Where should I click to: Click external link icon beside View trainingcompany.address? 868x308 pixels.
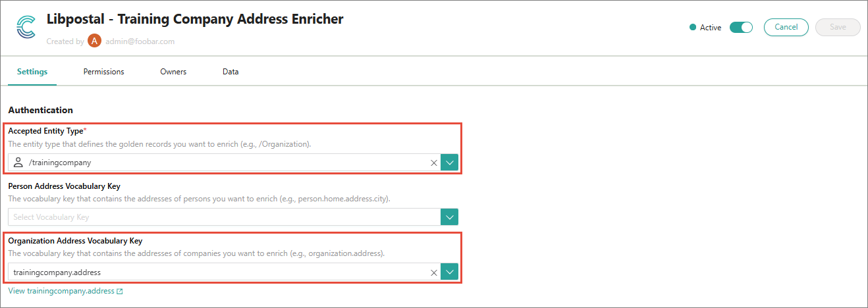(119, 291)
